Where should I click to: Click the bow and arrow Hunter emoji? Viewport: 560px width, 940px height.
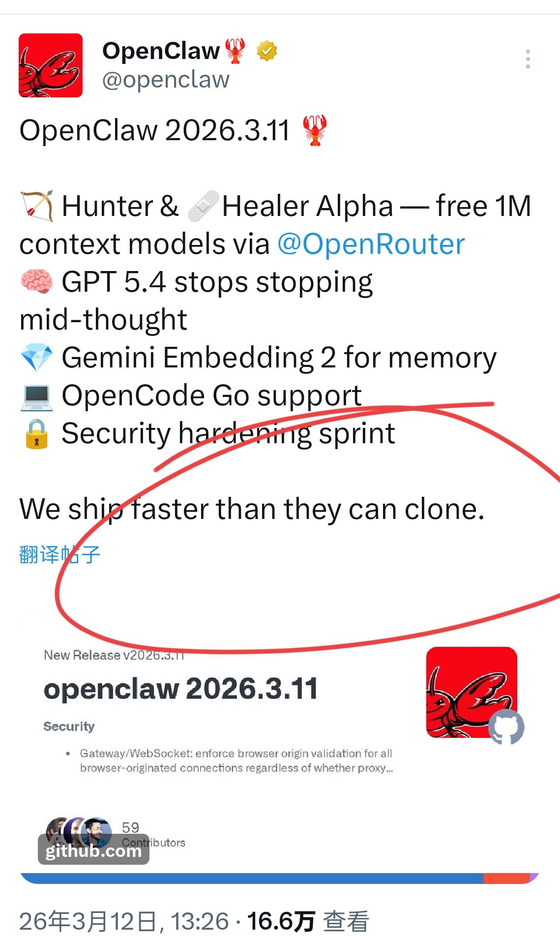36,206
